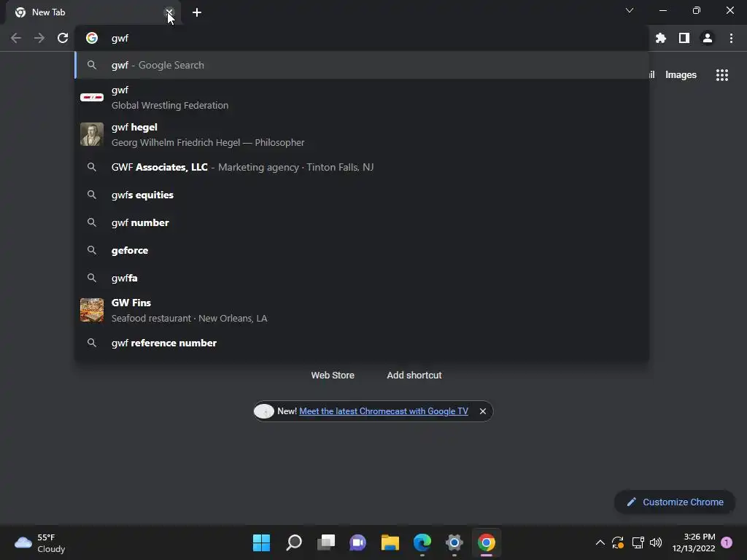Toggle the side panel icon

pos(684,38)
